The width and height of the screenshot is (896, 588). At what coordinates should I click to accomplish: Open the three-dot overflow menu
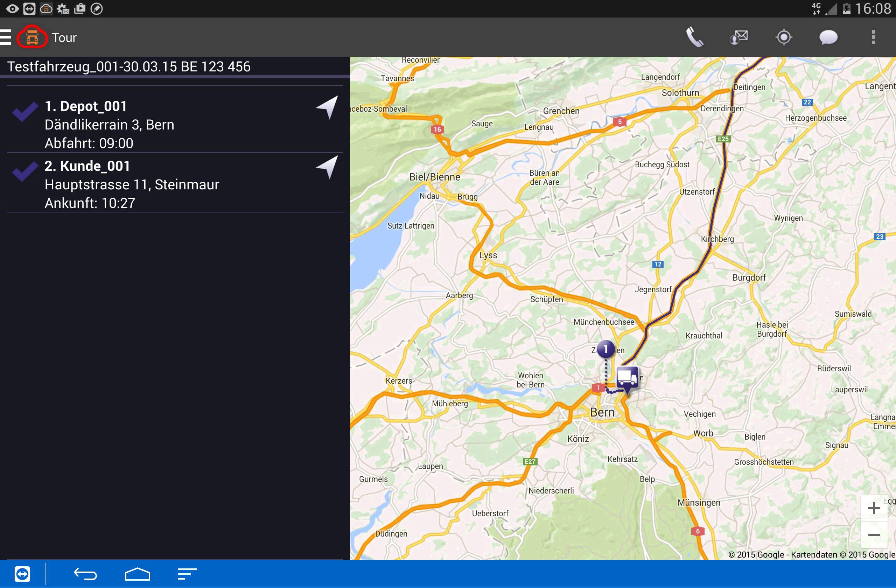point(873,37)
